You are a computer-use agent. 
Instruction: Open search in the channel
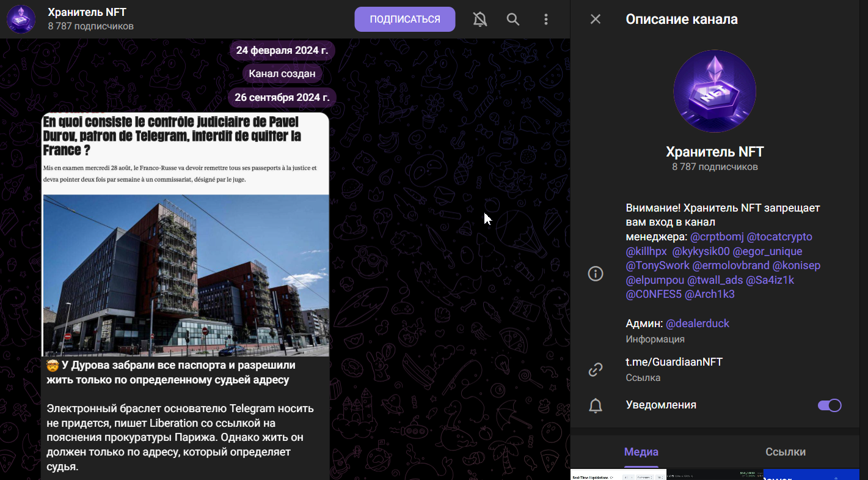coord(513,20)
